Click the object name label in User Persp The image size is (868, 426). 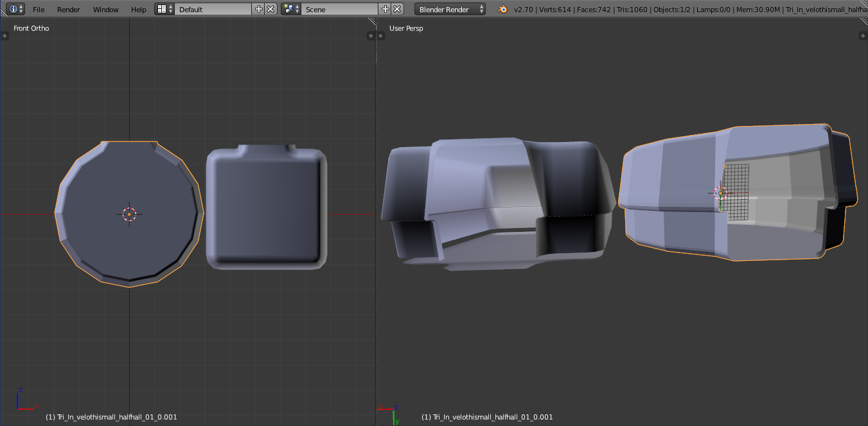pos(487,417)
